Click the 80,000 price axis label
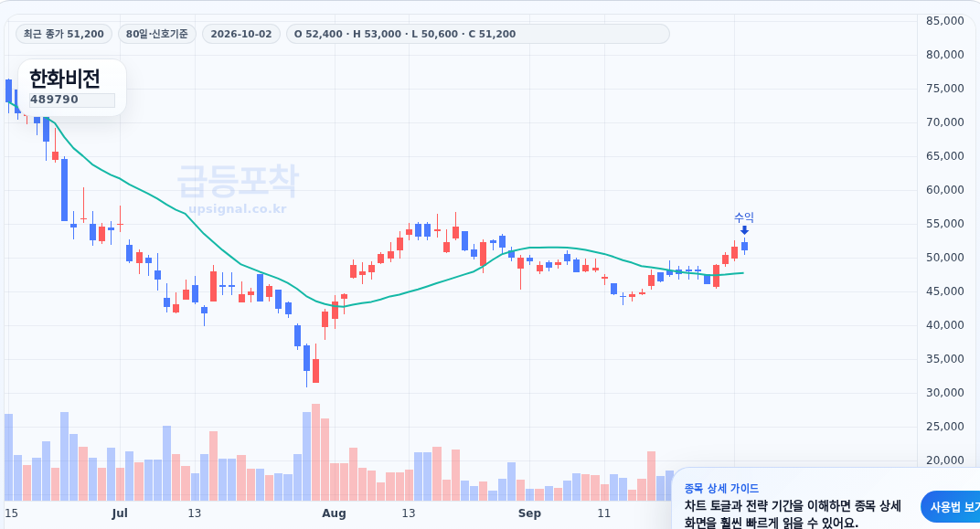 (x=945, y=54)
